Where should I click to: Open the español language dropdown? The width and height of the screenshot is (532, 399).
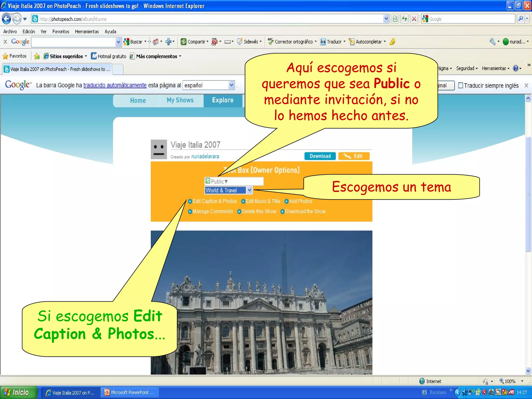click(209, 85)
